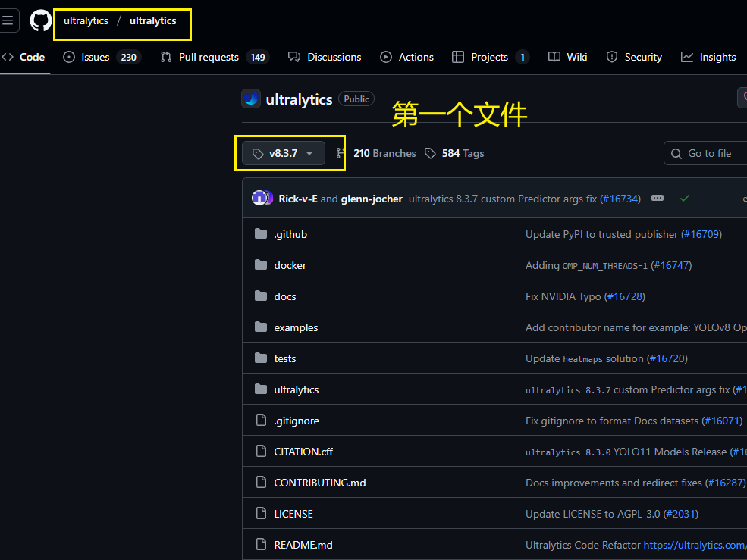Click the GitHub Octocat logo
The image size is (747, 560).
40,21
